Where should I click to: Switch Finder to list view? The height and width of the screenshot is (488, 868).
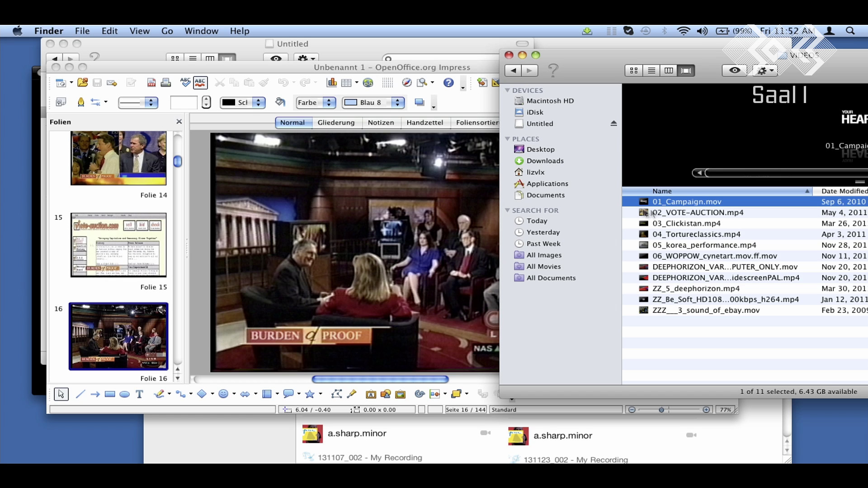pyautogui.click(x=651, y=70)
